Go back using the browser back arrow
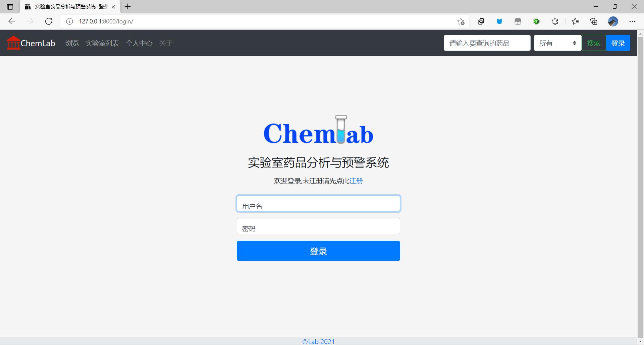644x345 pixels. 12,21
